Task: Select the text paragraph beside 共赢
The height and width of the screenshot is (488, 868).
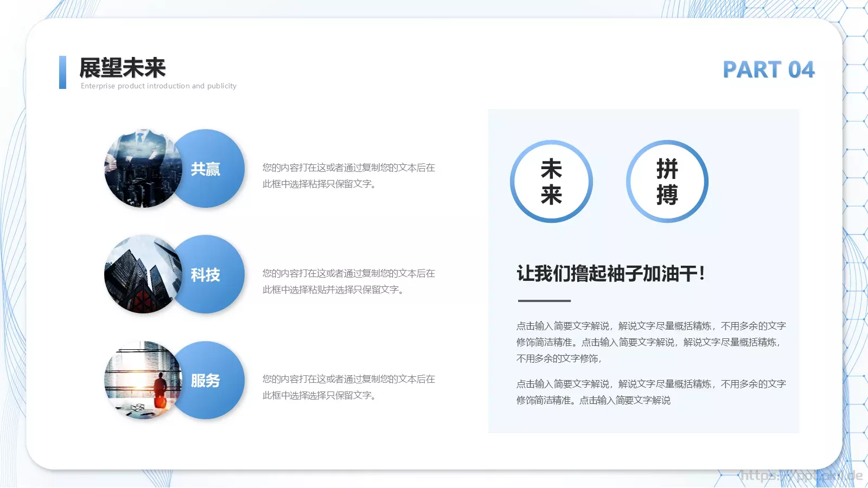Action: click(349, 176)
